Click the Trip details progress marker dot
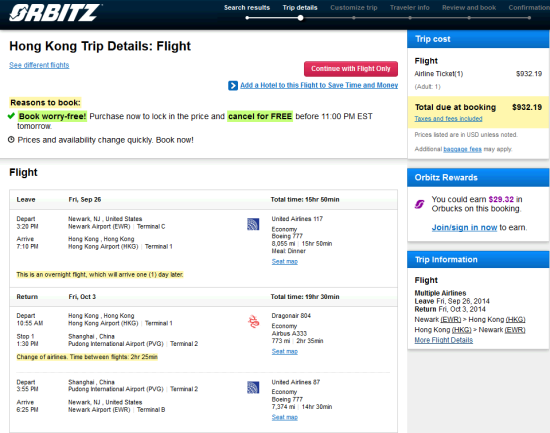550x433 pixels. coord(301,18)
